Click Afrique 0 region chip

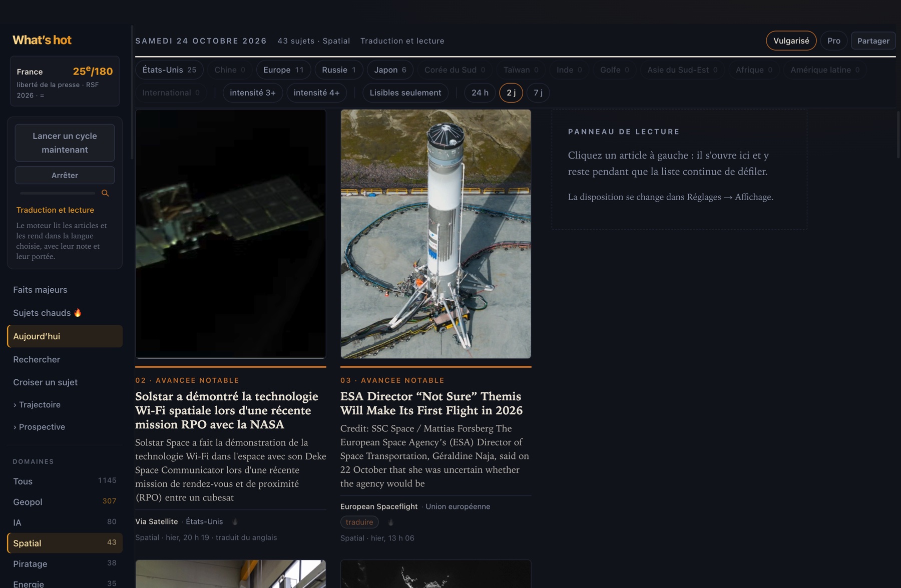[x=754, y=70]
